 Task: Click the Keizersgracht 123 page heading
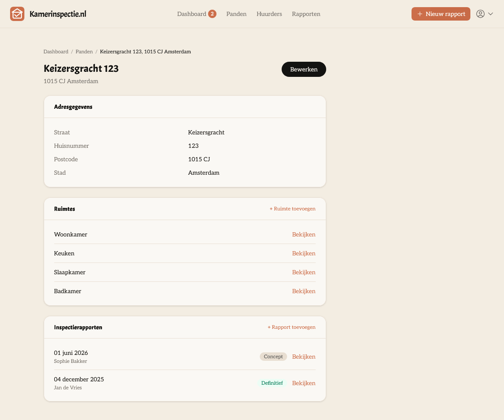(x=81, y=68)
